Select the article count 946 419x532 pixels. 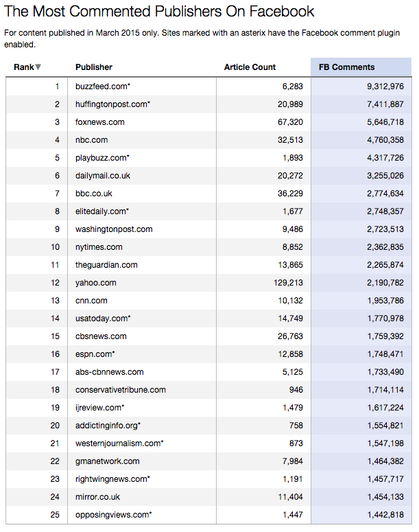pos(296,390)
